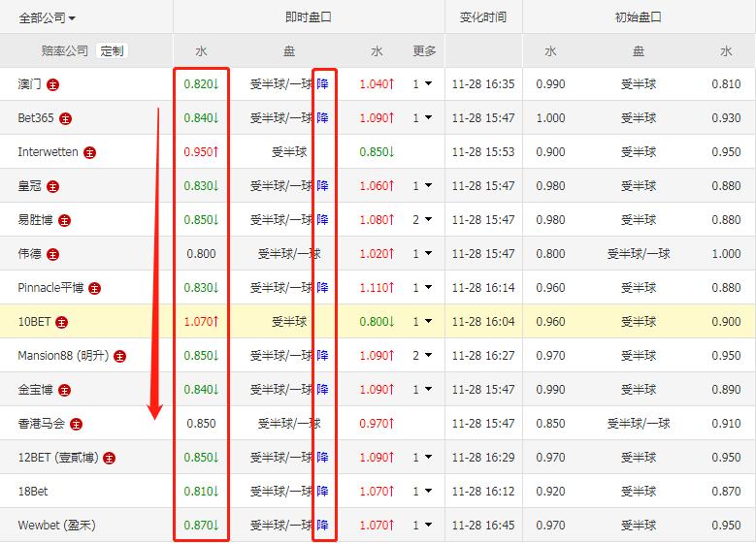Click the red 主 icon next to 金宝博
The width and height of the screenshot is (756, 543).
(64, 390)
